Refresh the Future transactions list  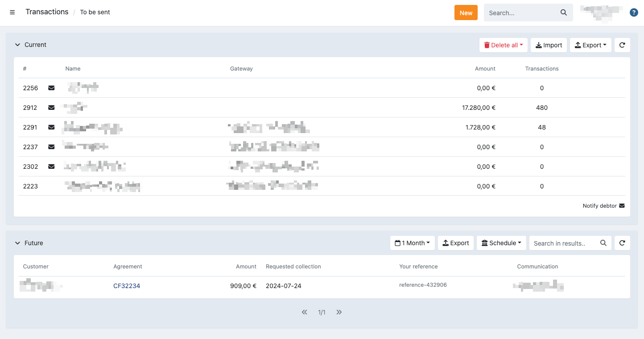pyautogui.click(x=622, y=243)
